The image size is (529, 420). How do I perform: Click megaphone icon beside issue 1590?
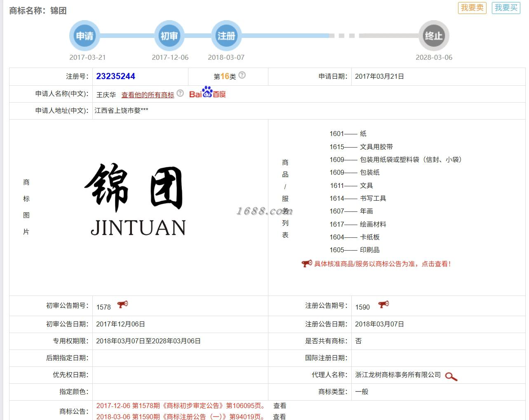(x=383, y=305)
